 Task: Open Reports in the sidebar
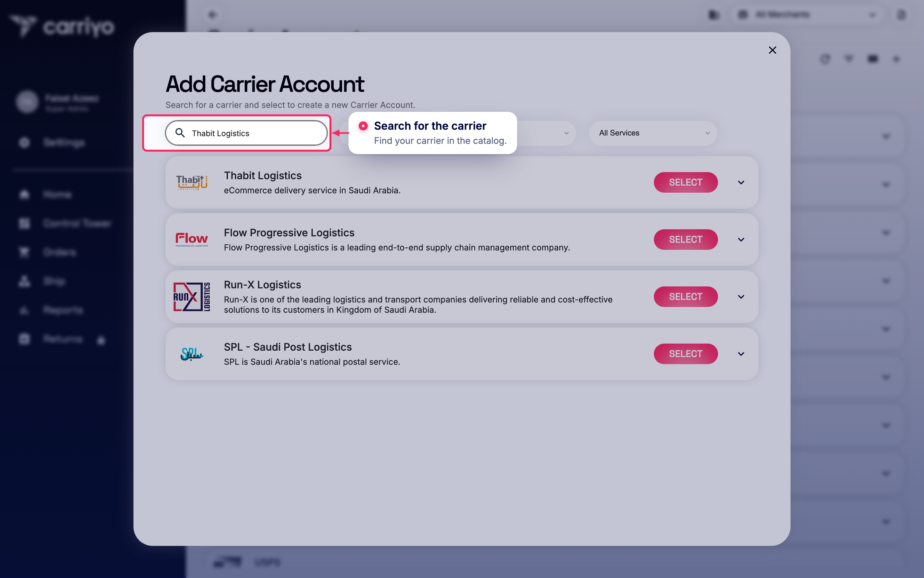click(63, 310)
